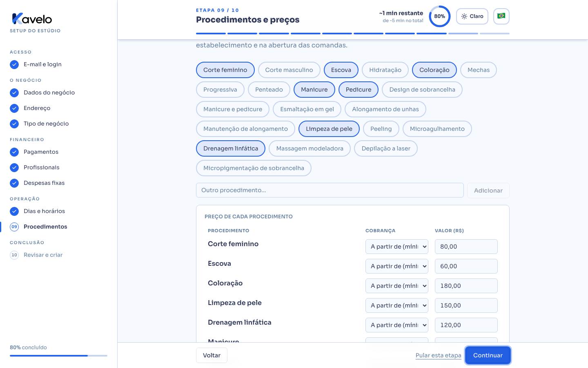Click the 180,00 value field for Coloração

tap(466, 286)
